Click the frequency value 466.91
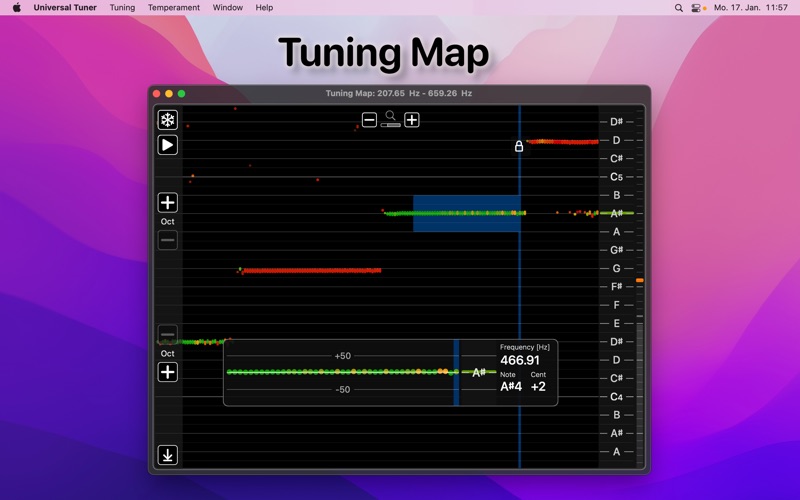This screenshot has height=500, width=800. coord(519,360)
